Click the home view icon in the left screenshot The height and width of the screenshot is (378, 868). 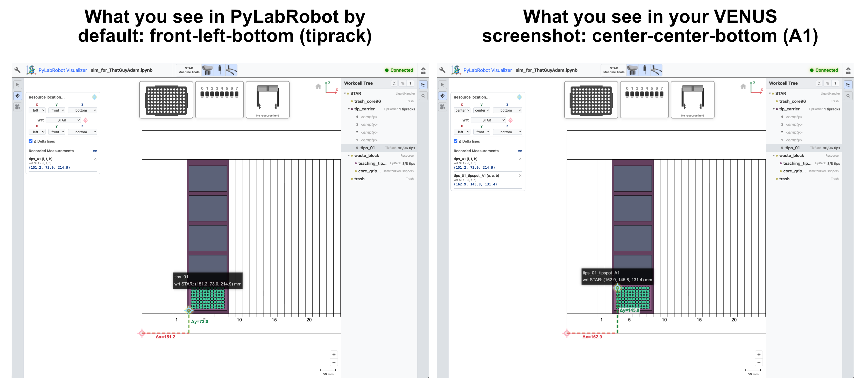(x=318, y=87)
